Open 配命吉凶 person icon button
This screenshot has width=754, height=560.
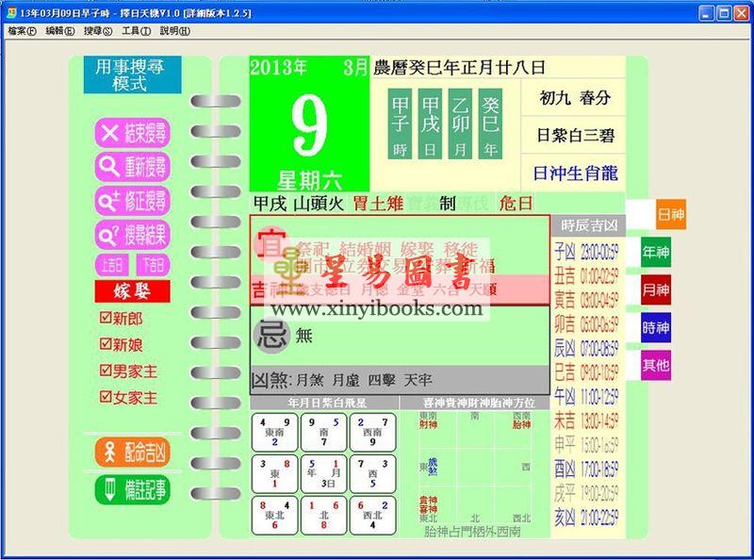click(x=133, y=453)
